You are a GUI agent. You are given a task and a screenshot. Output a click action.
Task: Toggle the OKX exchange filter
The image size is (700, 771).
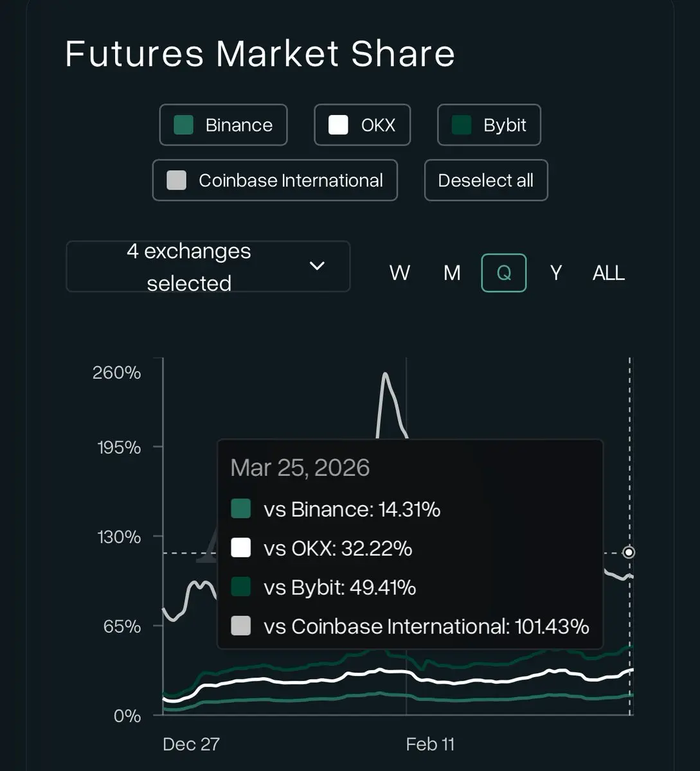pyautogui.click(x=362, y=125)
